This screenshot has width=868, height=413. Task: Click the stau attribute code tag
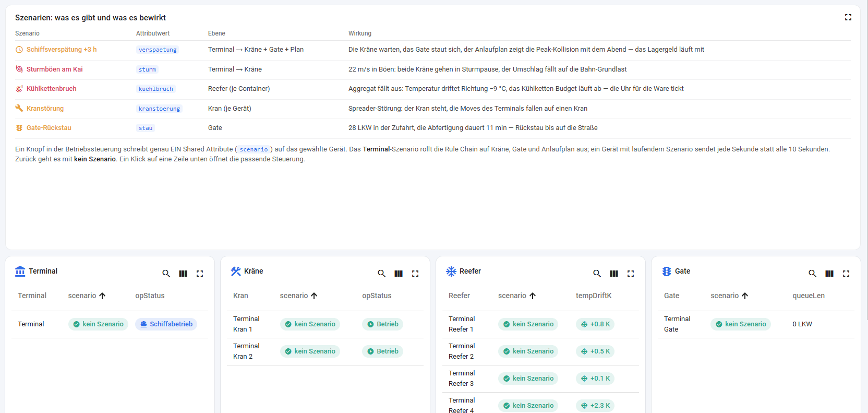point(146,128)
